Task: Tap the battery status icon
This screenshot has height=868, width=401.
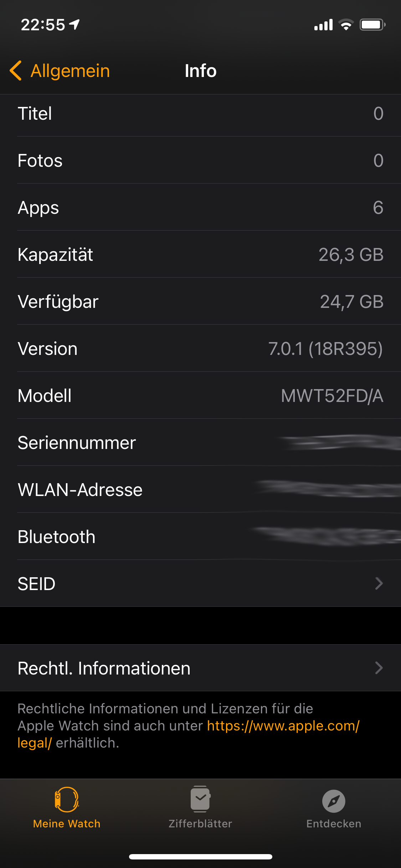Action: (372, 25)
